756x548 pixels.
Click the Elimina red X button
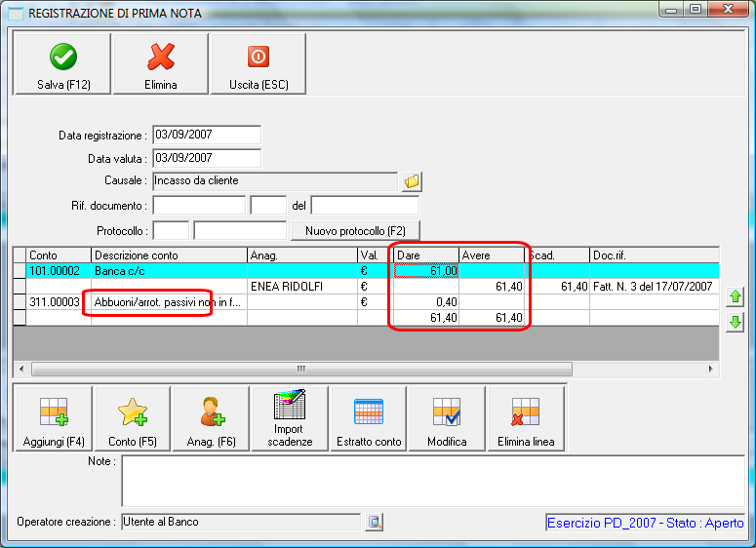161,64
